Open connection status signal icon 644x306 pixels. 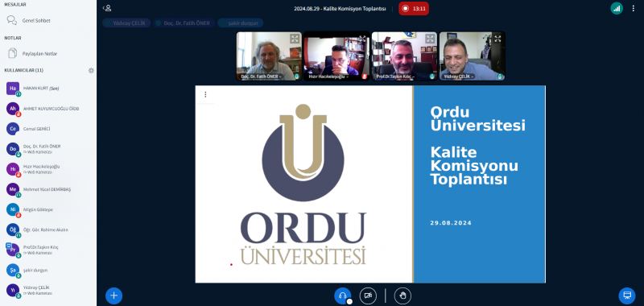tap(617, 8)
